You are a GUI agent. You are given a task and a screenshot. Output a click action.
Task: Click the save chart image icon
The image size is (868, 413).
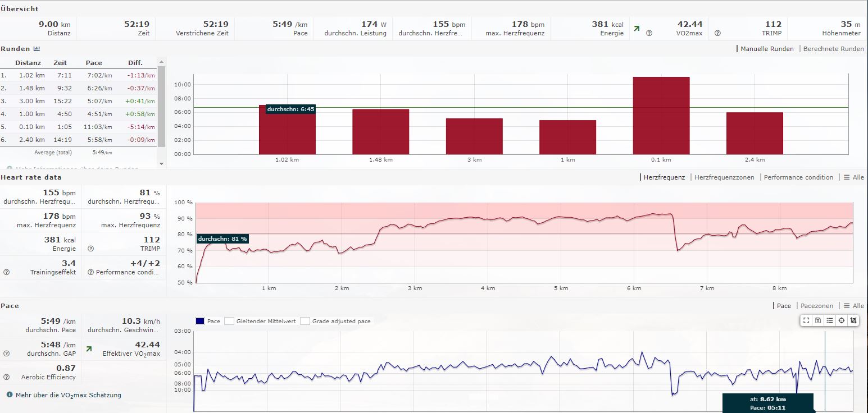(818, 320)
